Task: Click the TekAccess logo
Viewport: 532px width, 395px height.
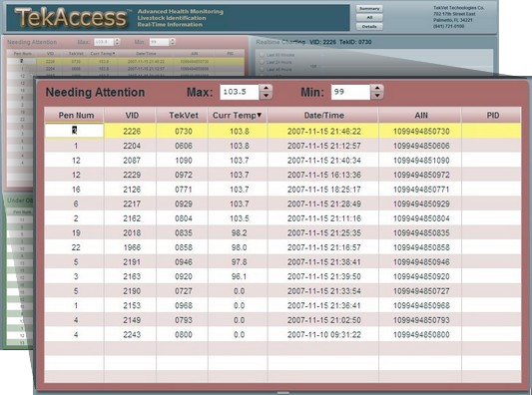Action: [71, 18]
